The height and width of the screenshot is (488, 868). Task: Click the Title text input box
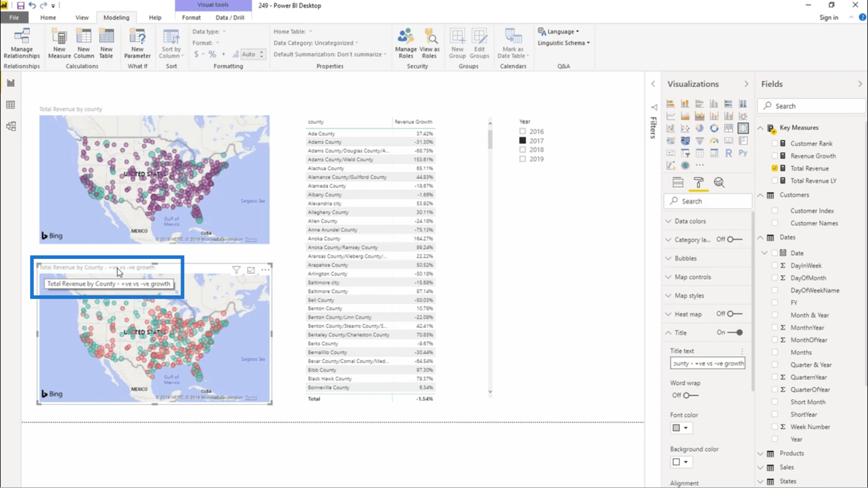click(707, 363)
